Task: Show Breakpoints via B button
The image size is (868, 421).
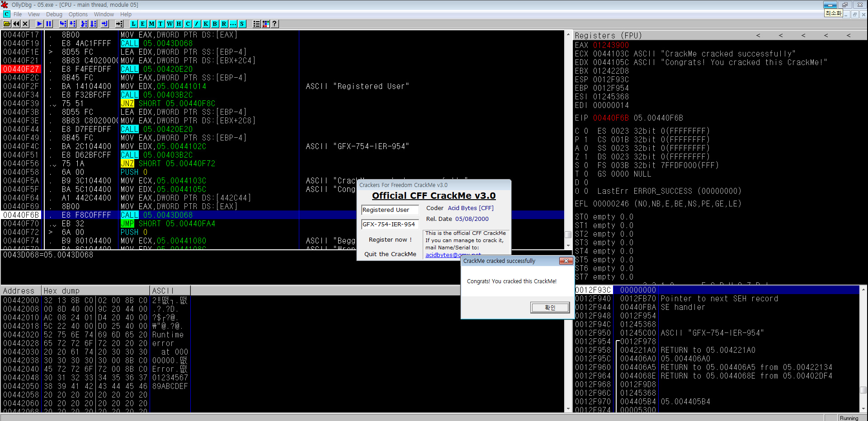Action: 215,24
